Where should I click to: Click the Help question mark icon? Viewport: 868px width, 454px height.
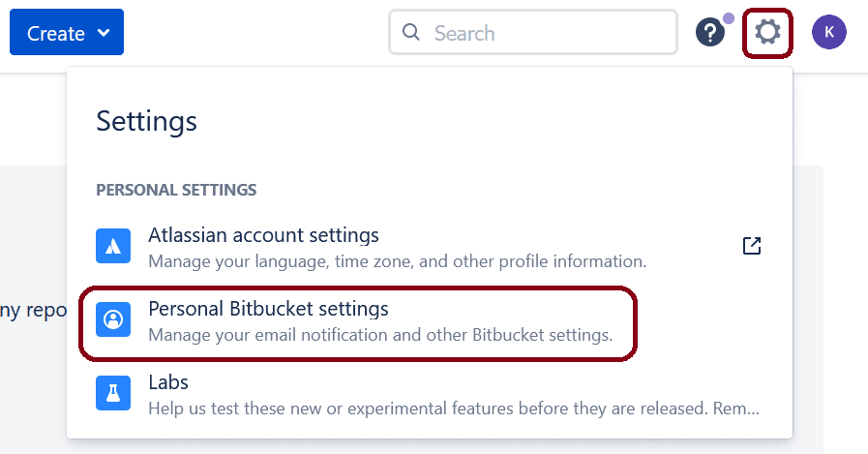[x=710, y=33]
